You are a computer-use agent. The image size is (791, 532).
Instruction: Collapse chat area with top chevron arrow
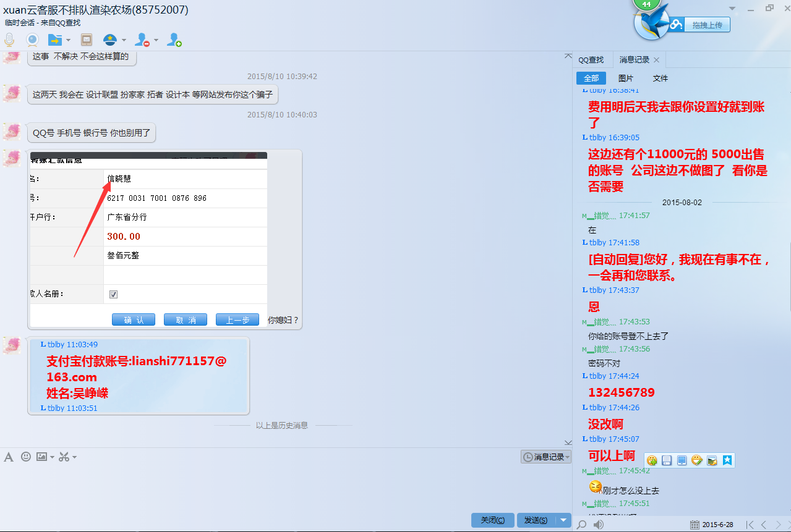click(x=568, y=56)
